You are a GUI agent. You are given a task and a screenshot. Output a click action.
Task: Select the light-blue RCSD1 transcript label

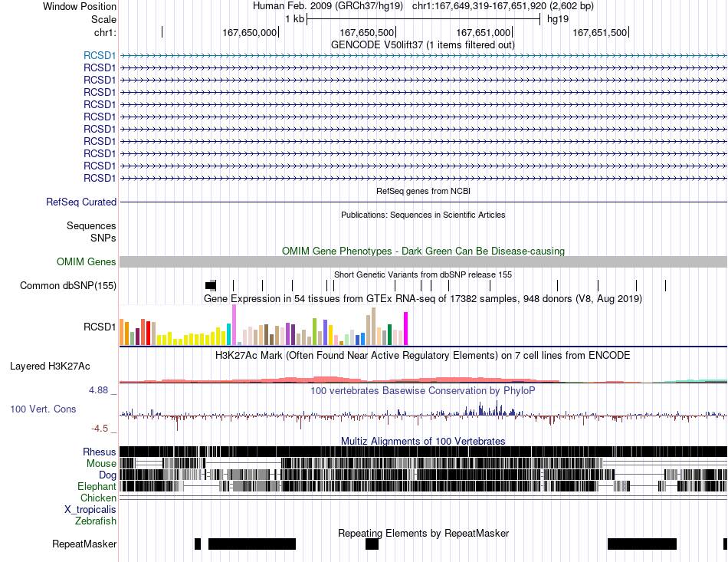tap(100, 55)
